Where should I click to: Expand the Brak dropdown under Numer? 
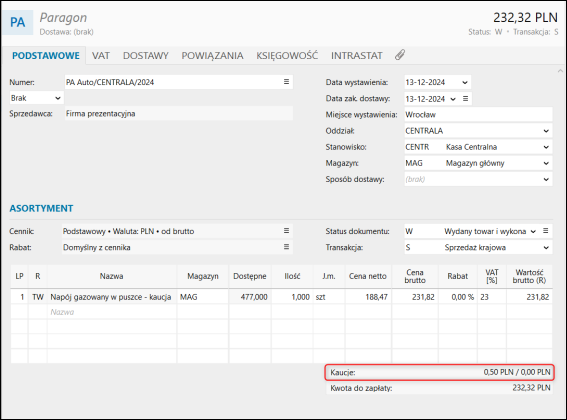coord(36,98)
